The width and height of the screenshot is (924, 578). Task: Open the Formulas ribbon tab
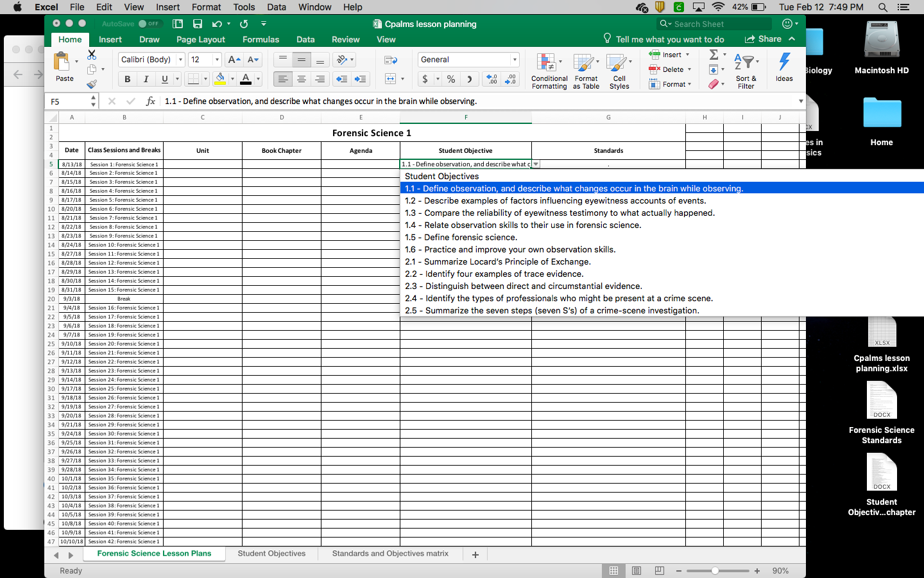261,39
